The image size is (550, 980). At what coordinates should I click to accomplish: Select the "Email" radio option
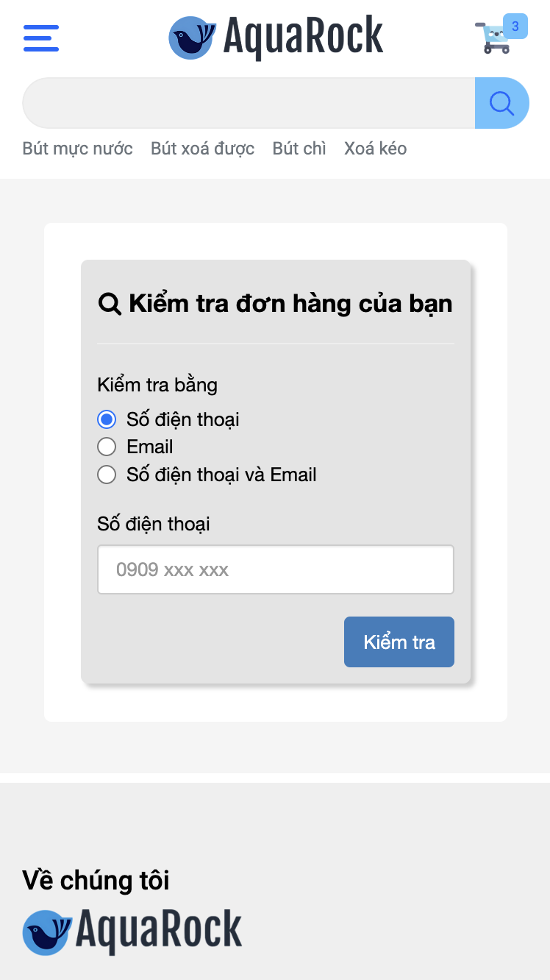click(x=107, y=447)
